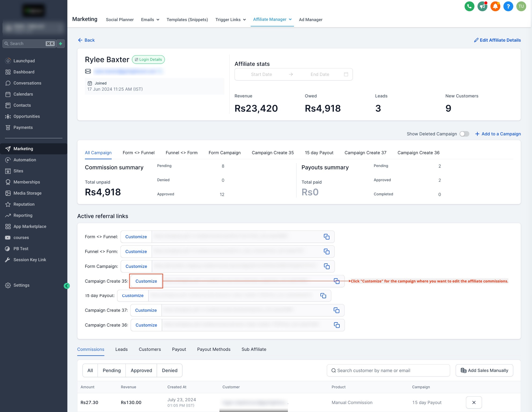Screen dimensions: 532x412
Task: Click the Start Date field
Action: (x=261, y=74)
